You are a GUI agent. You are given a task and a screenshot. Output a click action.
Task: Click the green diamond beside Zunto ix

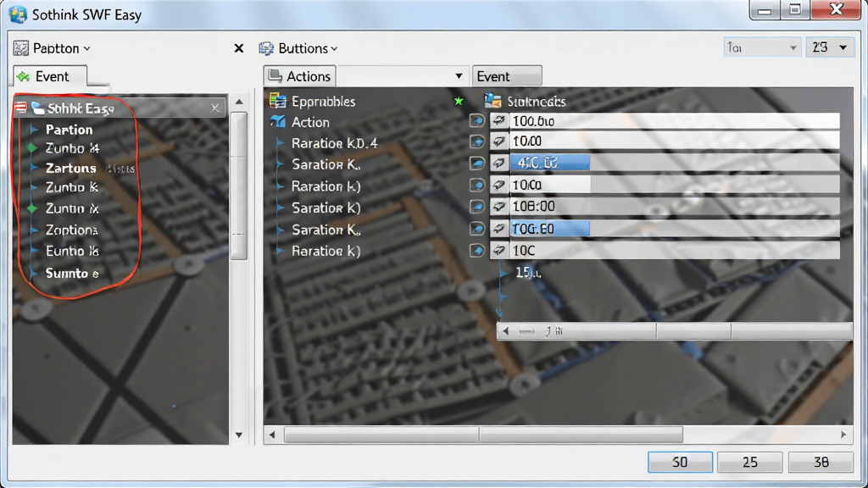pyautogui.click(x=32, y=208)
